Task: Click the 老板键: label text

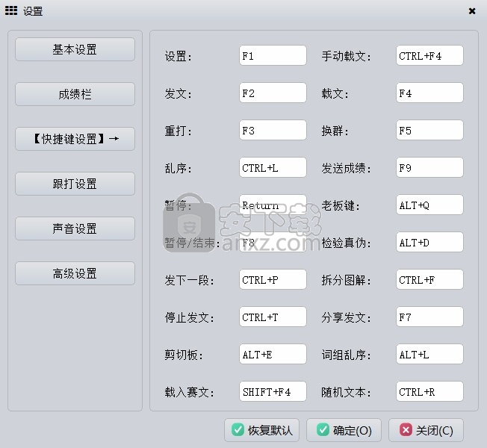Action: 341,206
